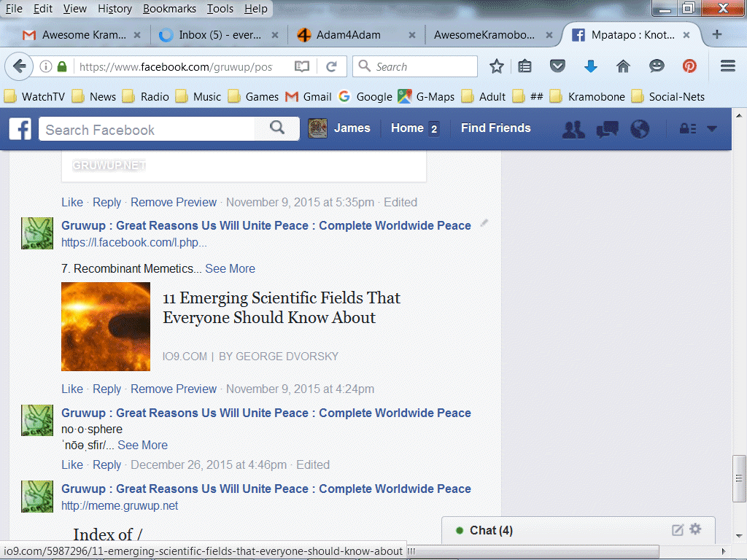Open Facebook friend requests icon
The width and height of the screenshot is (747, 560).
[573, 129]
